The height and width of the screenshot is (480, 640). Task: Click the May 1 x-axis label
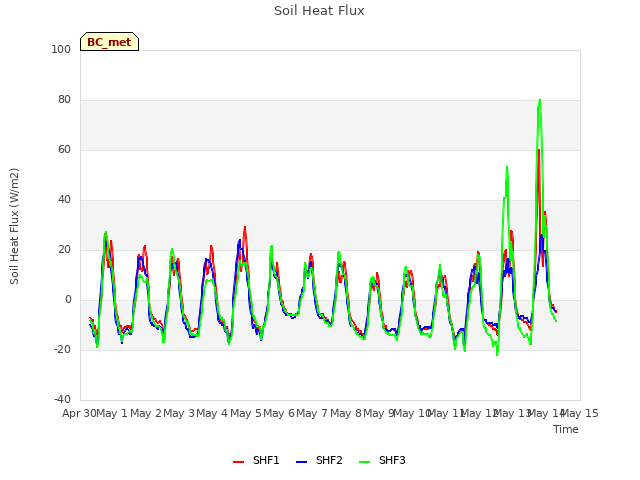coord(111,413)
